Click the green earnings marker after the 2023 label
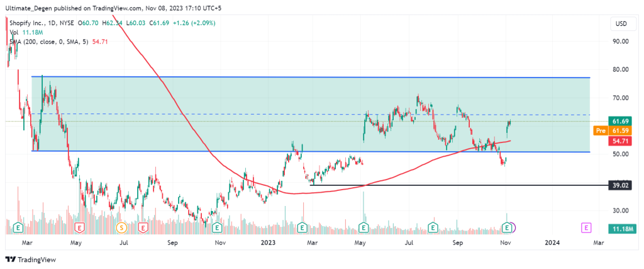Image resolution: width=644 pixels, height=269 pixels. [303, 227]
